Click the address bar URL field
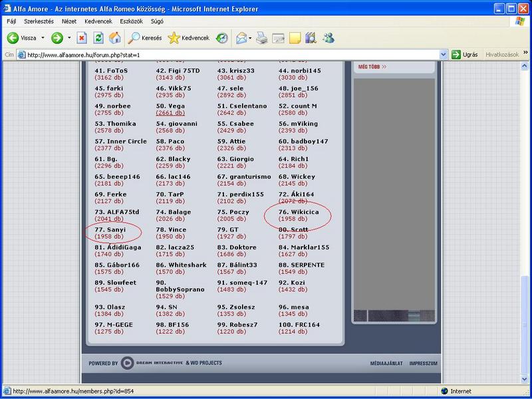 pyautogui.click(x=232, y=55)
